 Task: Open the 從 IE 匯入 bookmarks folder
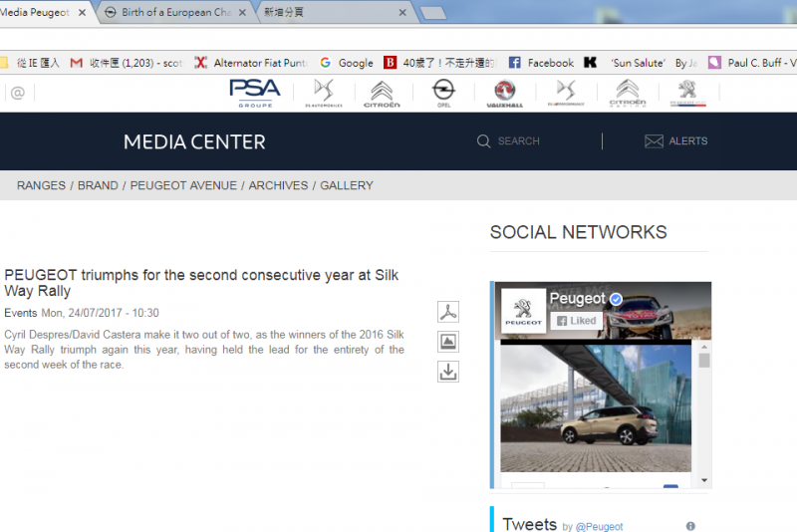pyautogui.click(x=30, y=63)
